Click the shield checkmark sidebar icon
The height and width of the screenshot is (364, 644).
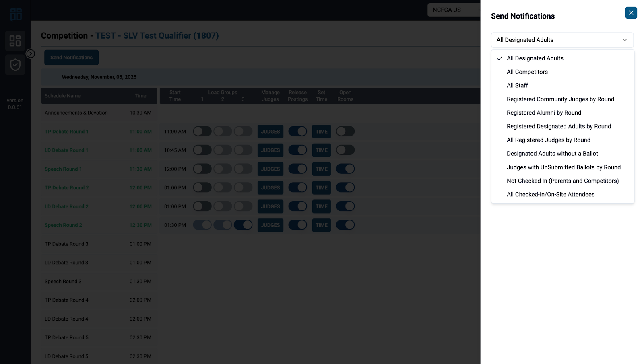(x=15, y=65)
